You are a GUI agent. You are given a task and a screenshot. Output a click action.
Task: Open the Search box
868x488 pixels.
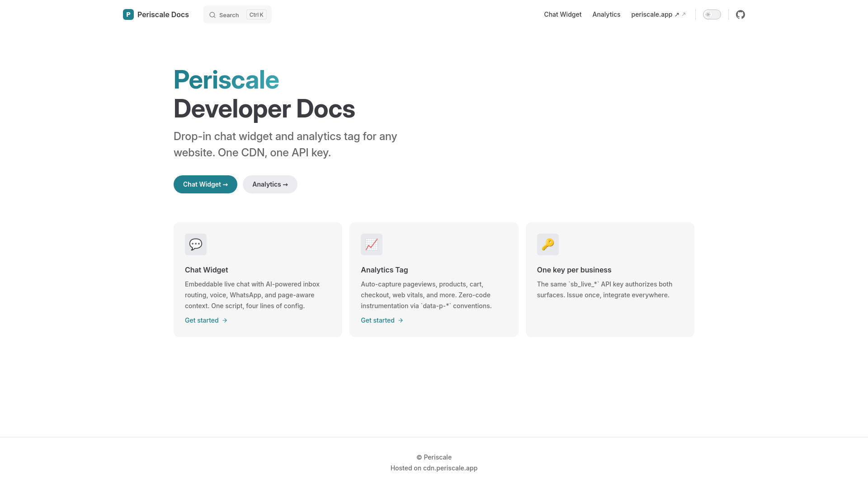click(x=237, y=14)
